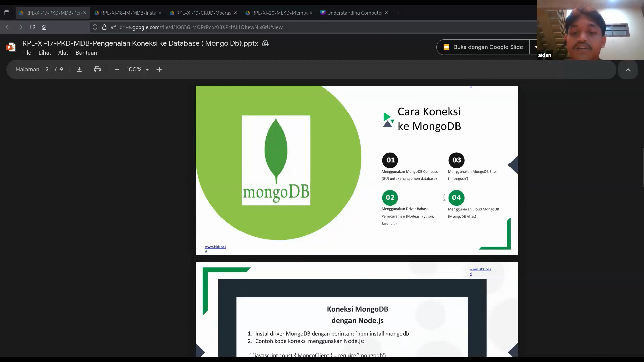Click the page number input field
Viewport: 644px width, 362px height.
tap(47, 69)
